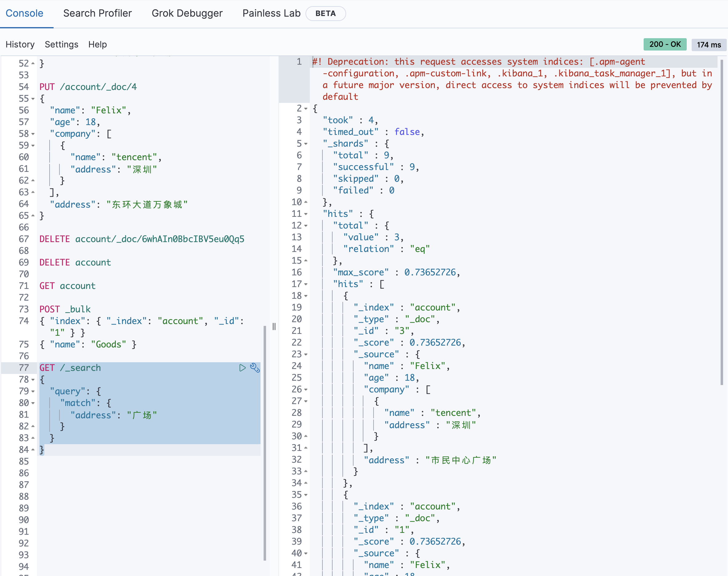The height and width of the screenshot is (576, 728).
Task: Click '"_id" : "3"' in the response
Action: (x=384, y=331)
